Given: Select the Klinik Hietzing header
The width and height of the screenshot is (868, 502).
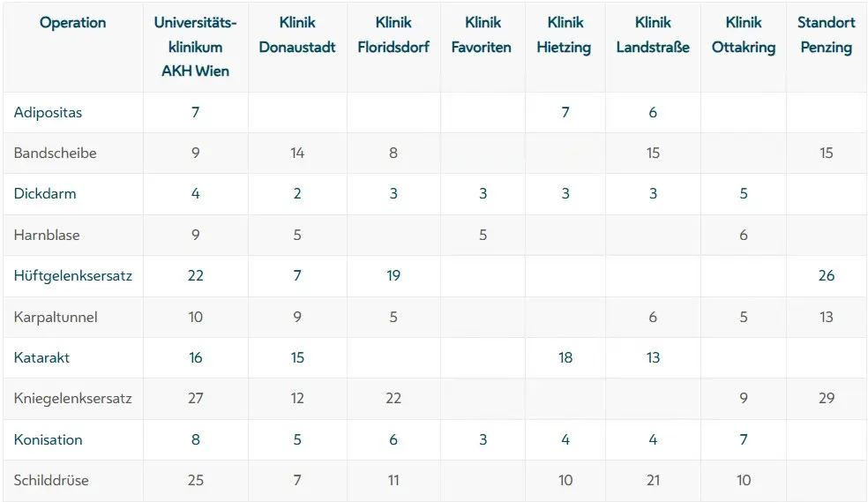Looking at the screenshot, I should (x=565, y=35).
